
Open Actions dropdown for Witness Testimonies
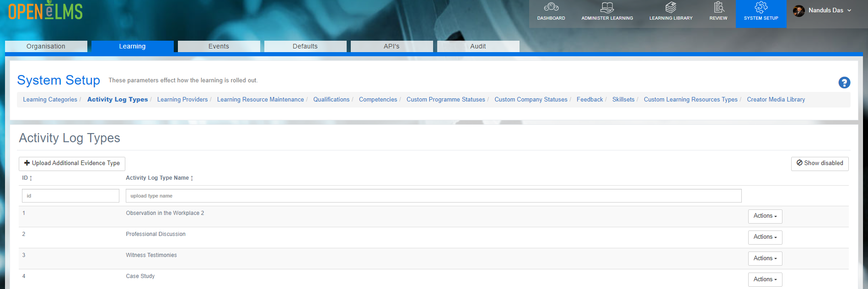click(765, 258)
